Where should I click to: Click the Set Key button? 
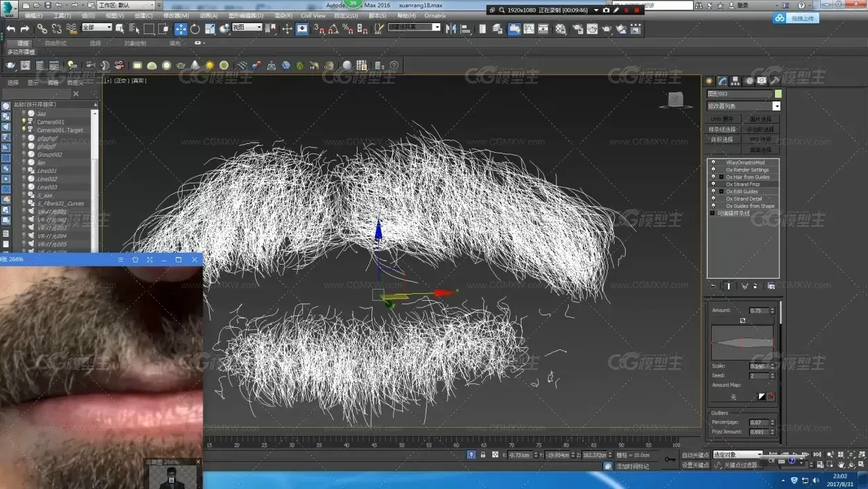(695, 465)
